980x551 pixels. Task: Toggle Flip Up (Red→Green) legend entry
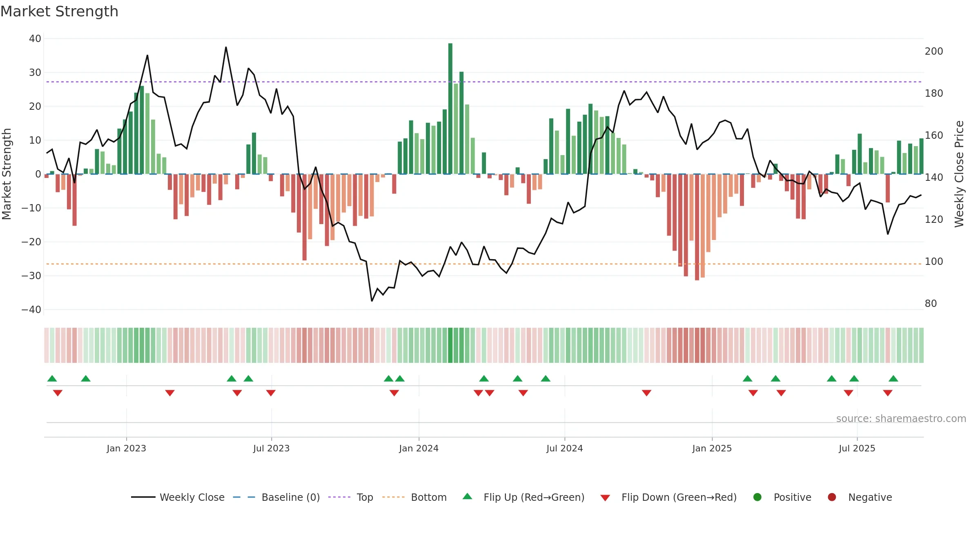523,497
